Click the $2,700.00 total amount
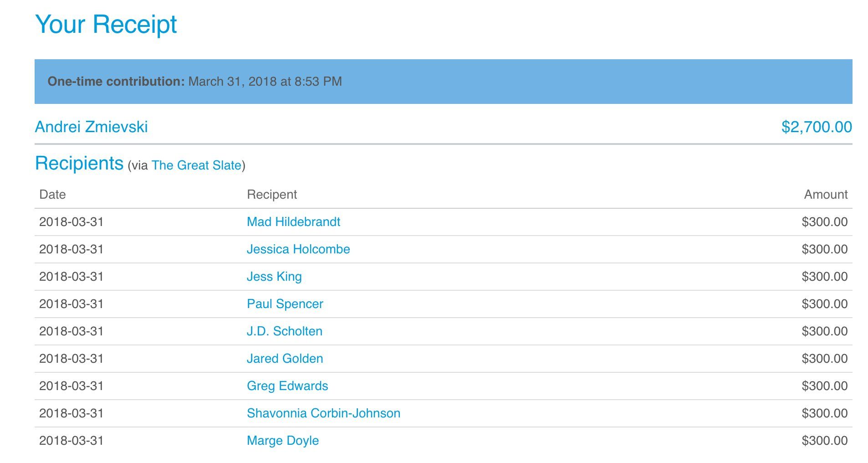Viewport: 868px width, 463px height. [816, 127]
